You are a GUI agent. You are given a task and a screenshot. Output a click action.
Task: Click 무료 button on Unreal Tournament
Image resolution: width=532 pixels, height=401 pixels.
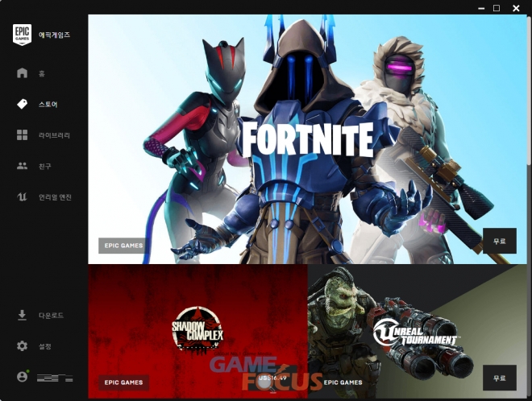point(500,378)
